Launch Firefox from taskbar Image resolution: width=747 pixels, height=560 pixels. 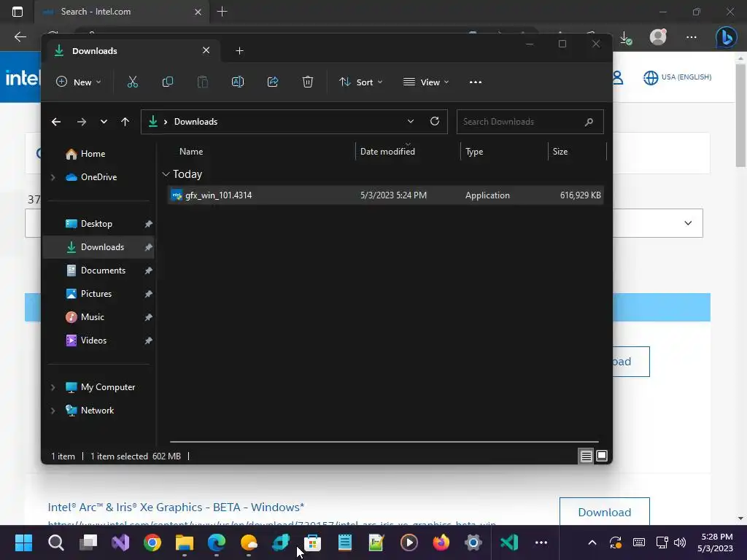click(441, 542)
